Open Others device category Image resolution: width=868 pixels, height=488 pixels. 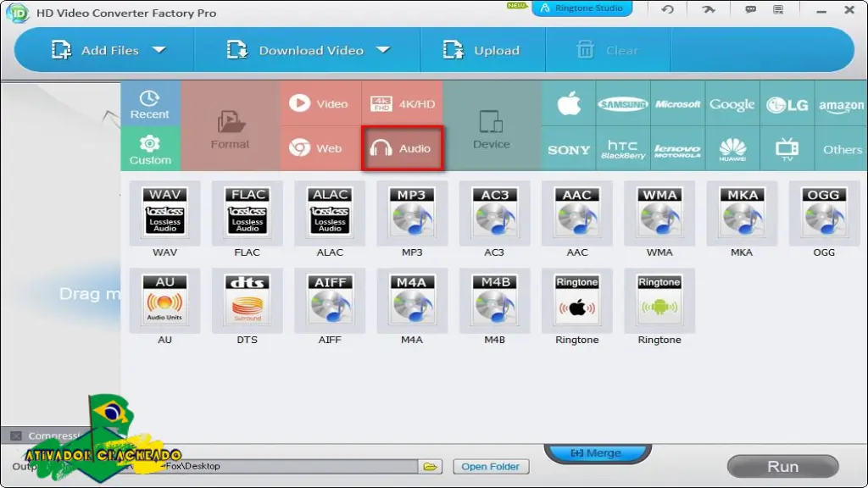(842, 149)
